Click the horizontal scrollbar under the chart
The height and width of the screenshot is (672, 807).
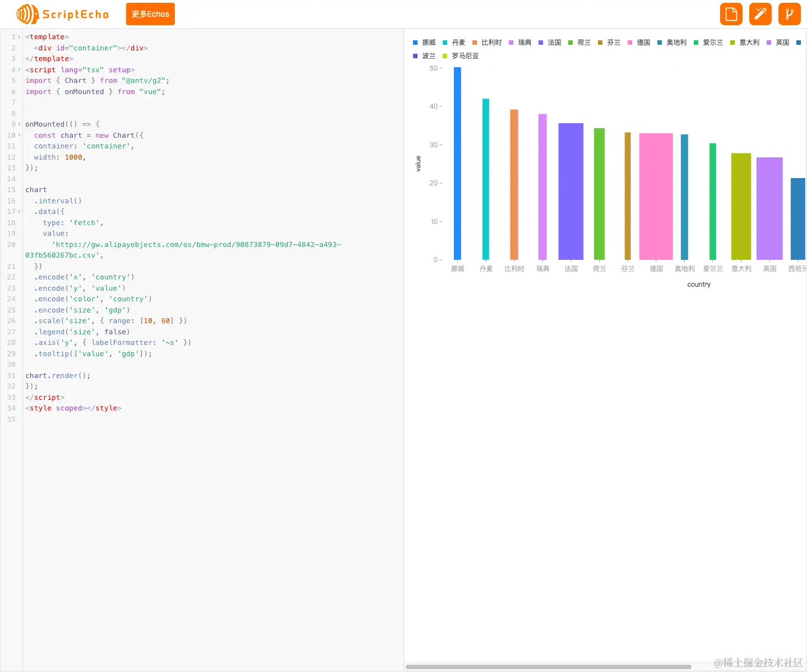coord(548,667)
